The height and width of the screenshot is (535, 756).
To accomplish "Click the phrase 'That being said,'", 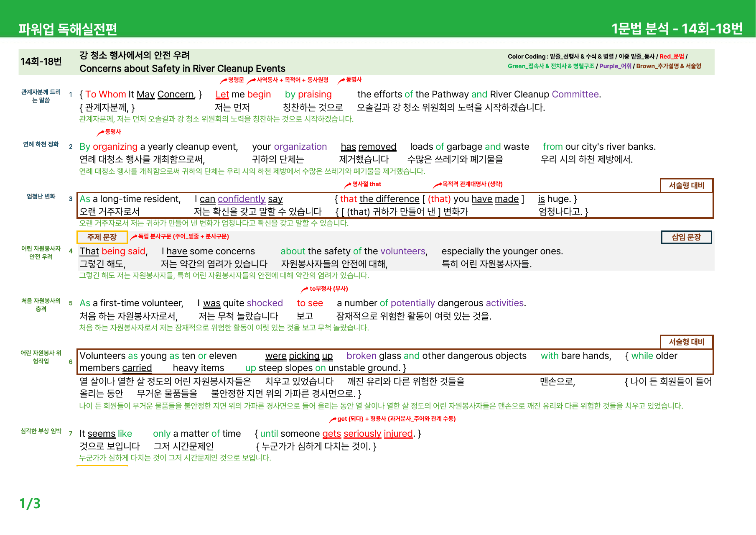I will pyautogui.click(x=114, y=251).
